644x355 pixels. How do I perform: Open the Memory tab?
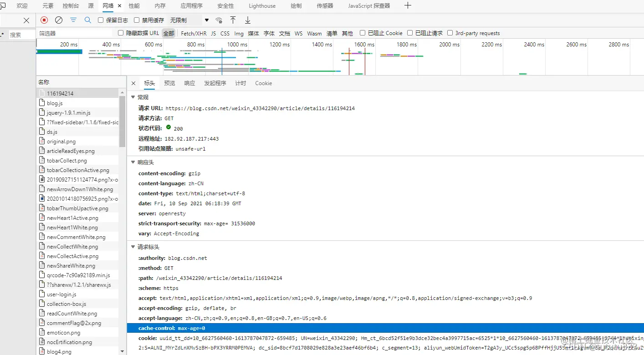pos(160,6)
